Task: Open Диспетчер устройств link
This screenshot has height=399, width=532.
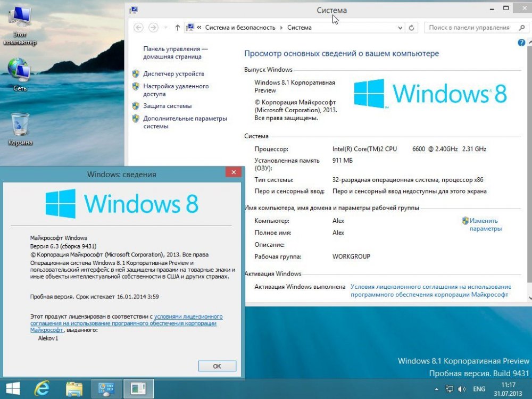Action: (x=173, y=73)
